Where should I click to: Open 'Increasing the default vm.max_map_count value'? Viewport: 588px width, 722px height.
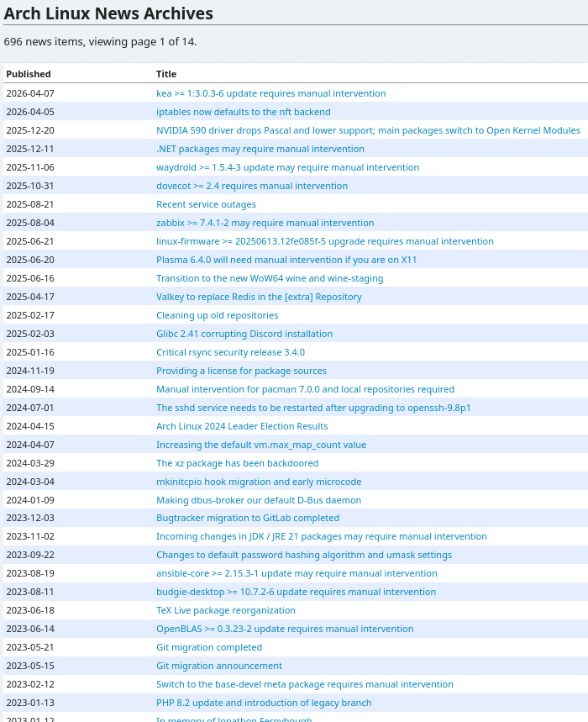261,445
